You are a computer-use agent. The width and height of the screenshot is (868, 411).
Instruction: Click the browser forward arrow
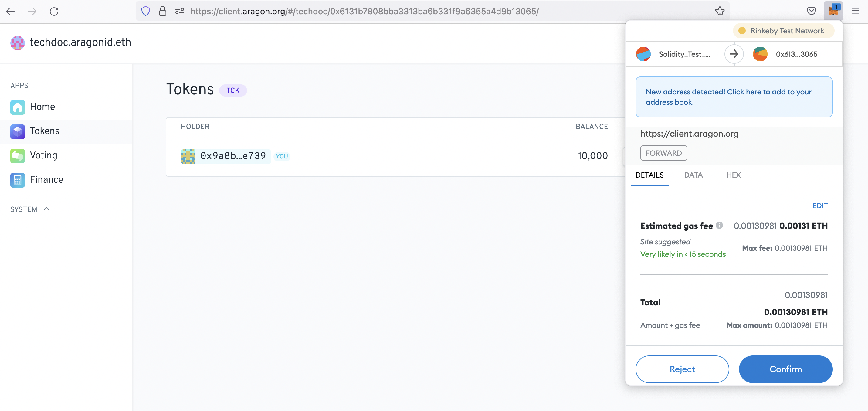tap(32, 12)
